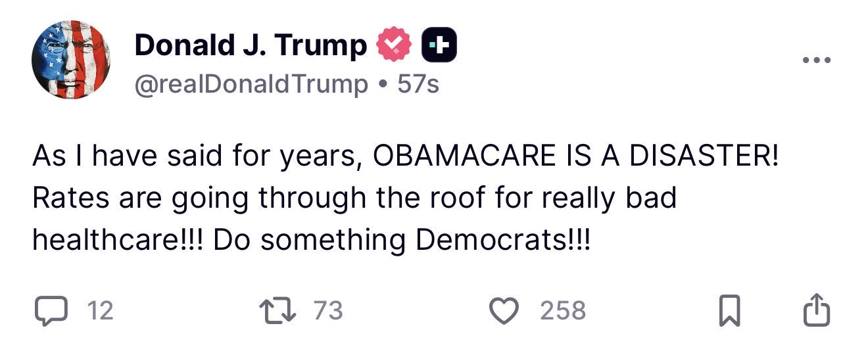Bookmark this post

(728, 312)
